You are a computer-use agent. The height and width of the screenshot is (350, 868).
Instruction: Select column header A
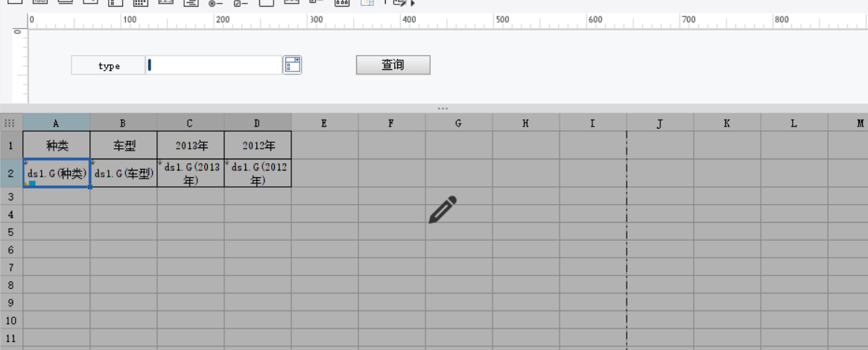pyautogui.click(x=56, y=123)
